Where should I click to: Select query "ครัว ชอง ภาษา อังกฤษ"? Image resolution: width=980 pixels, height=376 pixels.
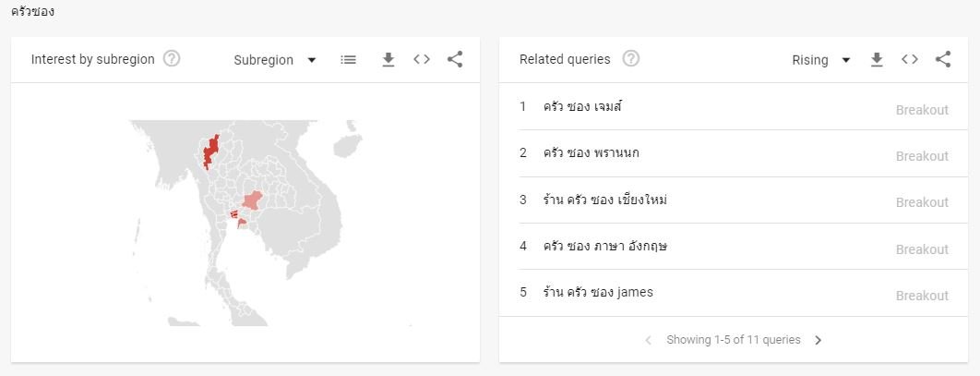click(605, 247)
